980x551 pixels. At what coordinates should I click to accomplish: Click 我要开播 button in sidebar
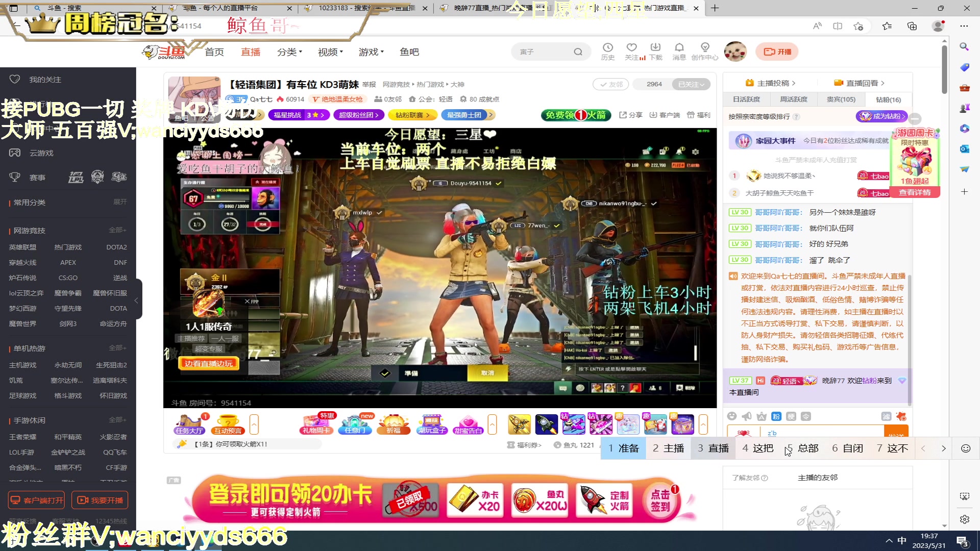(x=100, y=500)
